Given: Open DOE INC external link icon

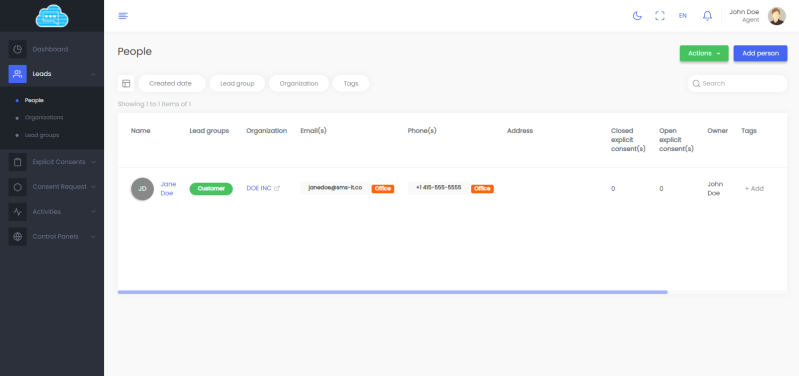Looking at the screenshot, I should point(277,189).
